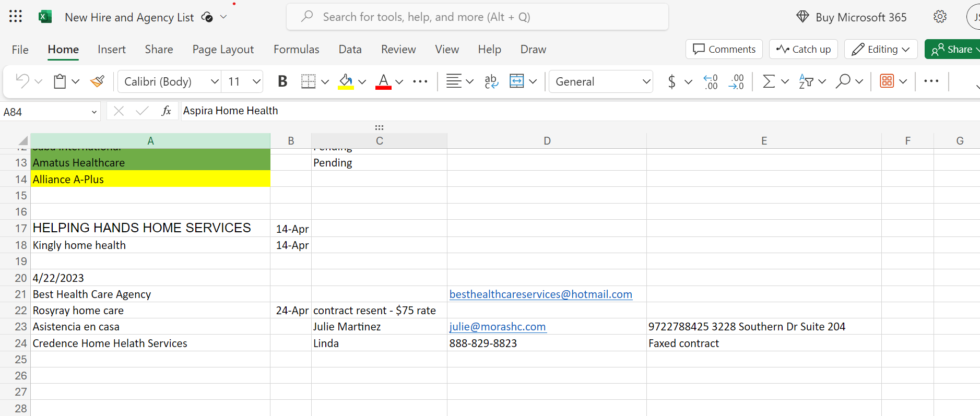Switch to the Formulas tab
Viewport: 980px width, 416px height.
click(296, 49)
